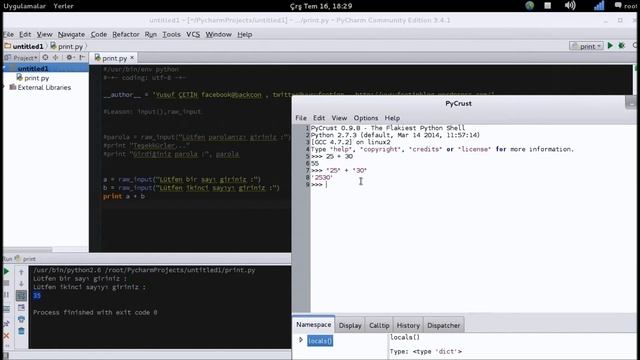Open the Navigate menu

[71, 34]
